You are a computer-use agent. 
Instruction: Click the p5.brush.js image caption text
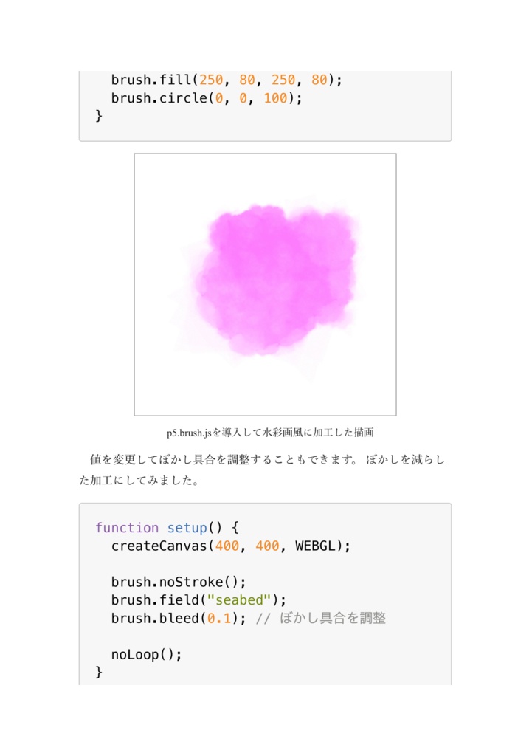point(265,433)
